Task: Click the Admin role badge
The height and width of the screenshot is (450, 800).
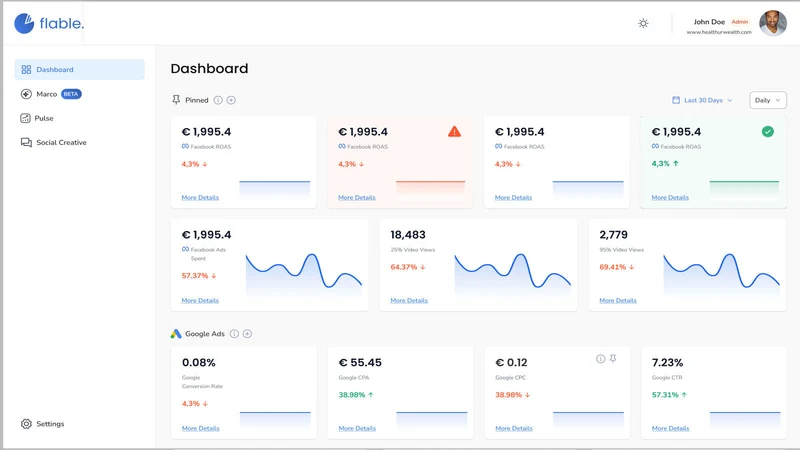Action: 739,22
